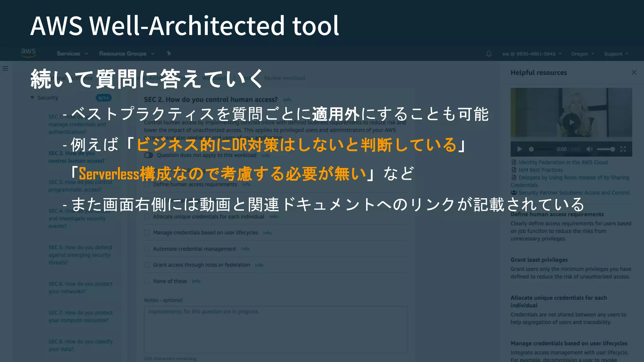Select SEC 7 protect your compute resources
The width and height of the screenshot is (644, 362).
coord(80,316)
